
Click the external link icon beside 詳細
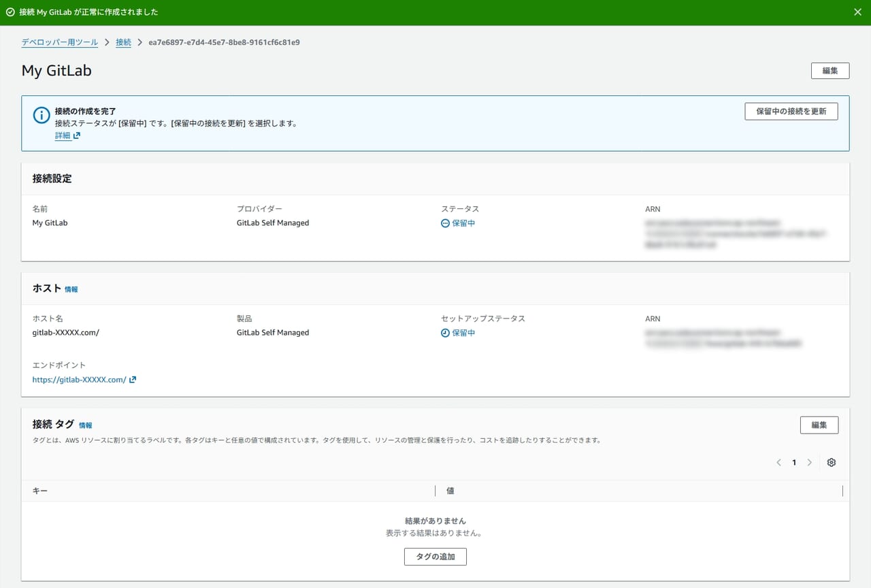point(77,135)
